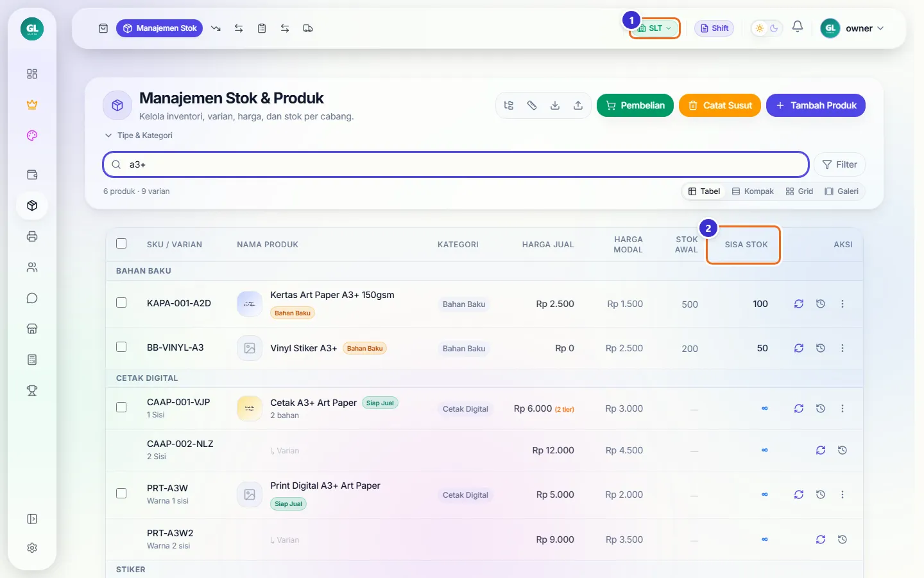Open the customers people icon in sidebar
This screenshot has width=924, height=578.
(x=32, y=267)
